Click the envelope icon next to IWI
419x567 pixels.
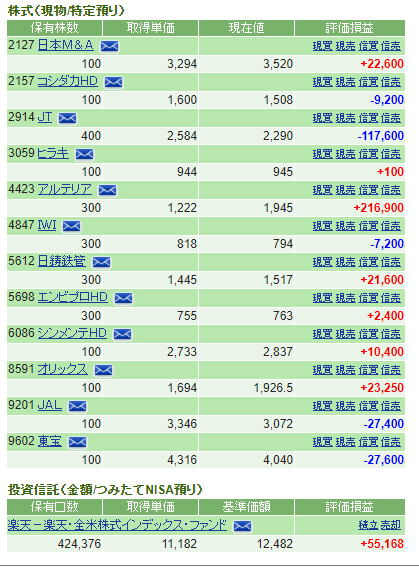pyautogui.click(x=72, y=226)
